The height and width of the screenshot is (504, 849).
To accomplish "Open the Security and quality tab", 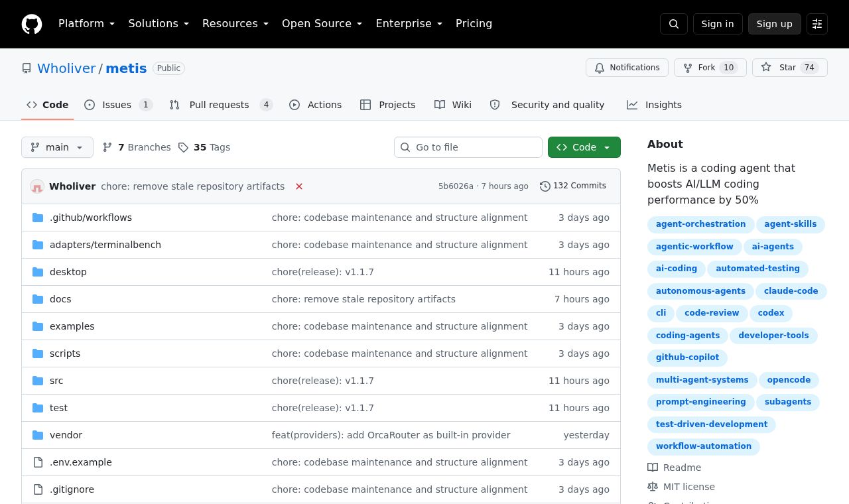I will tap(547, 105).
